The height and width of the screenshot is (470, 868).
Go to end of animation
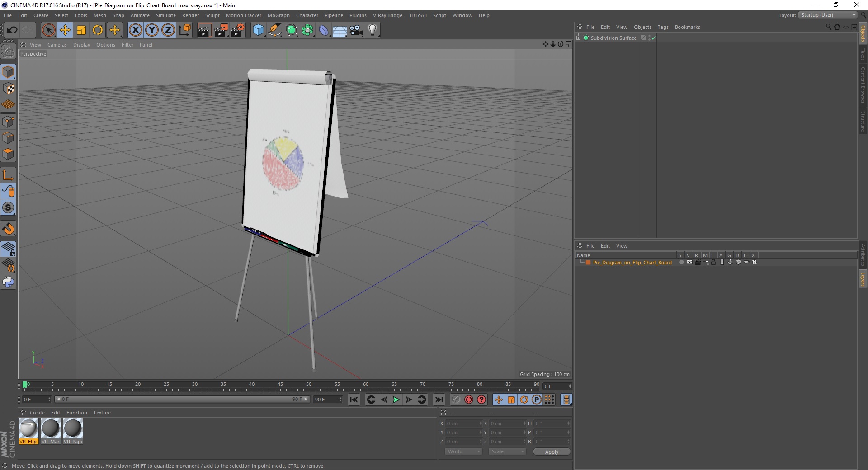[439, 399]
